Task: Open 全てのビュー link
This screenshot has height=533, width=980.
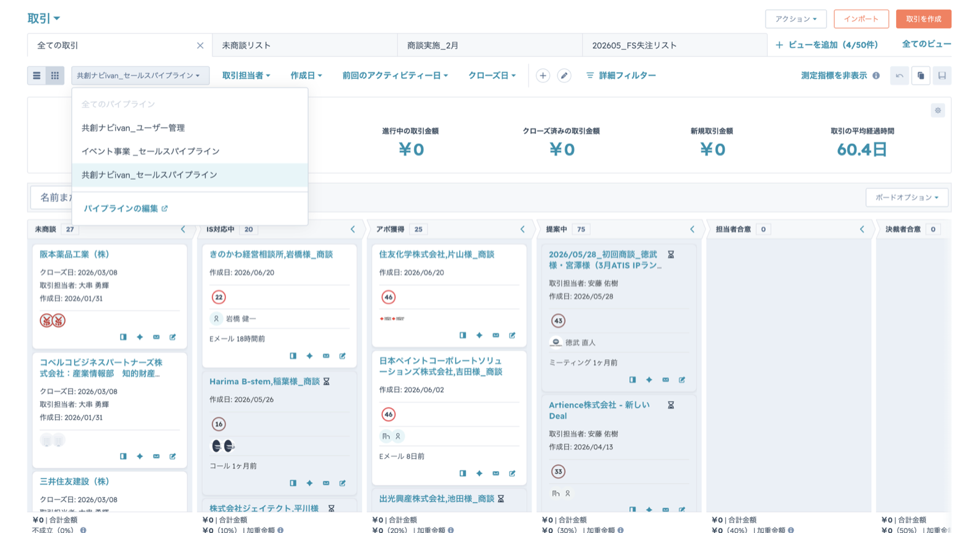Action: pos(926,44)
